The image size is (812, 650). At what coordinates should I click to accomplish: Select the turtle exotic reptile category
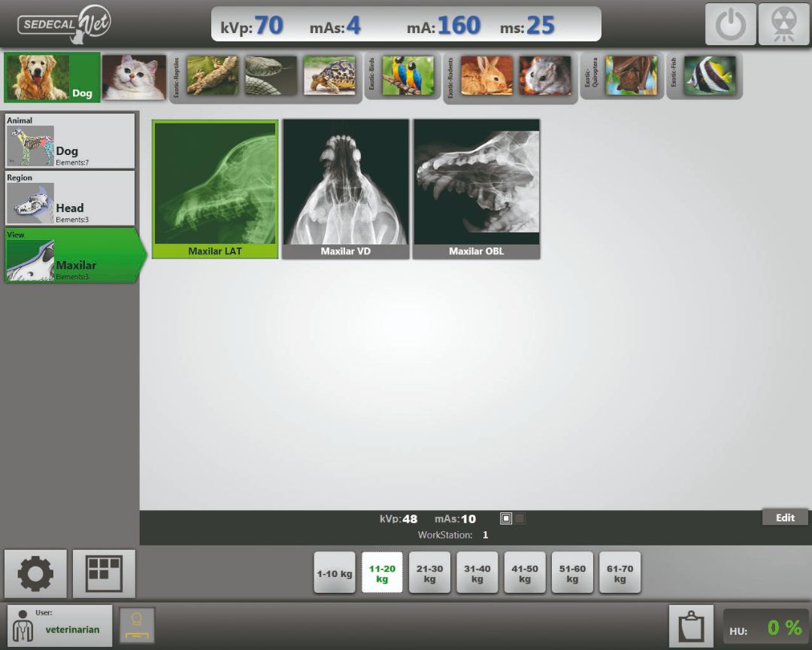point(329,76)
